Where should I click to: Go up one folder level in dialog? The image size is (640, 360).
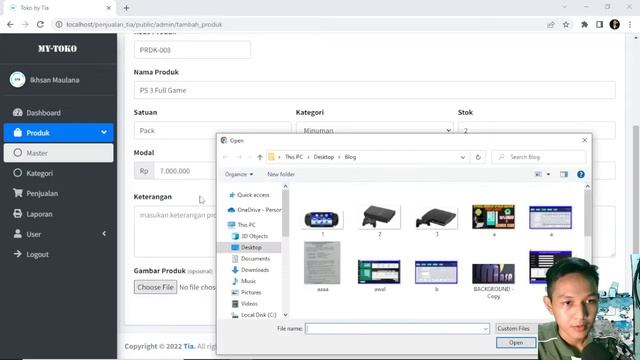tap(260, 157)
